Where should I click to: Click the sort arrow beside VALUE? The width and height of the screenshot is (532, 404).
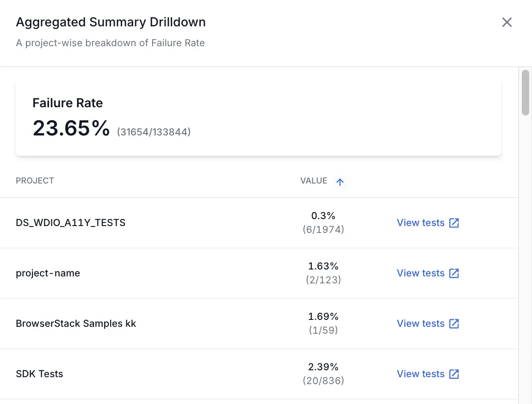(x=340, y=182)
